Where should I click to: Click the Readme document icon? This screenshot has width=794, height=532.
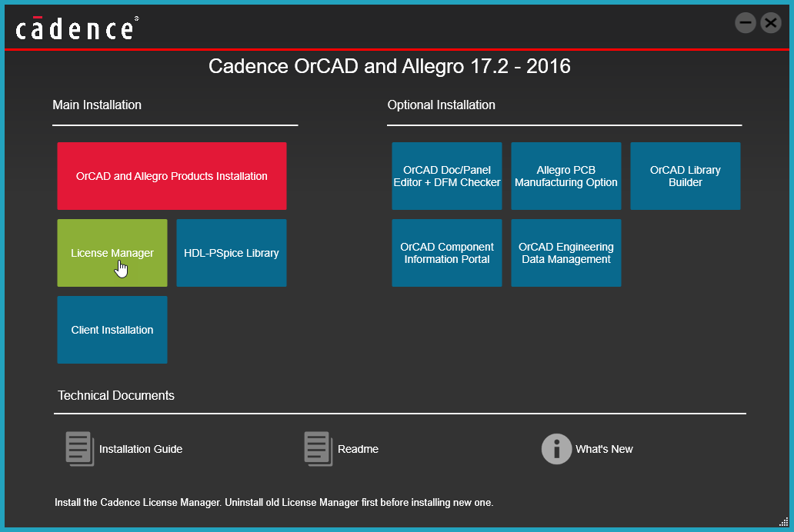318,449
